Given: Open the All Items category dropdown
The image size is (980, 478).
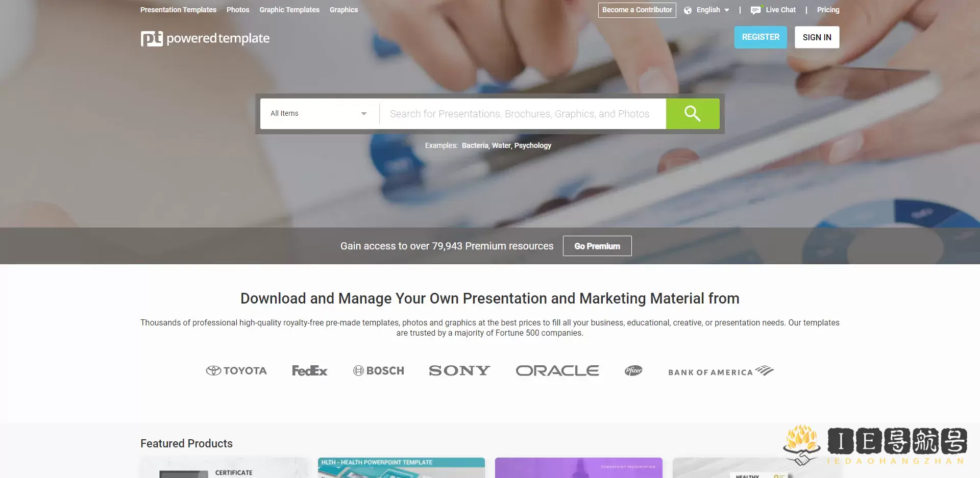Looking at the screenshot, I should [x=318, y=114].
